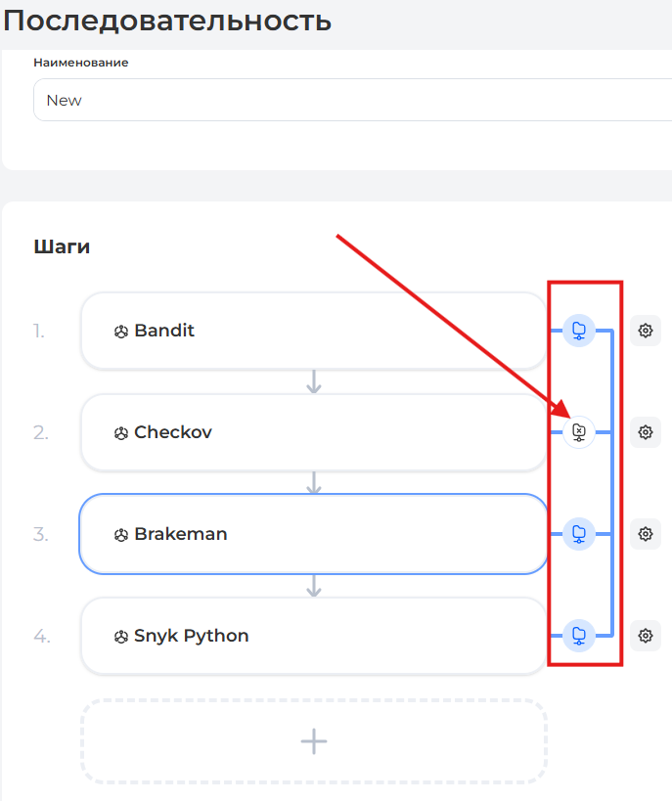Click the small icon before Snyk Python name
This screenshot has height=801, width=672.
tap(121, 637)
